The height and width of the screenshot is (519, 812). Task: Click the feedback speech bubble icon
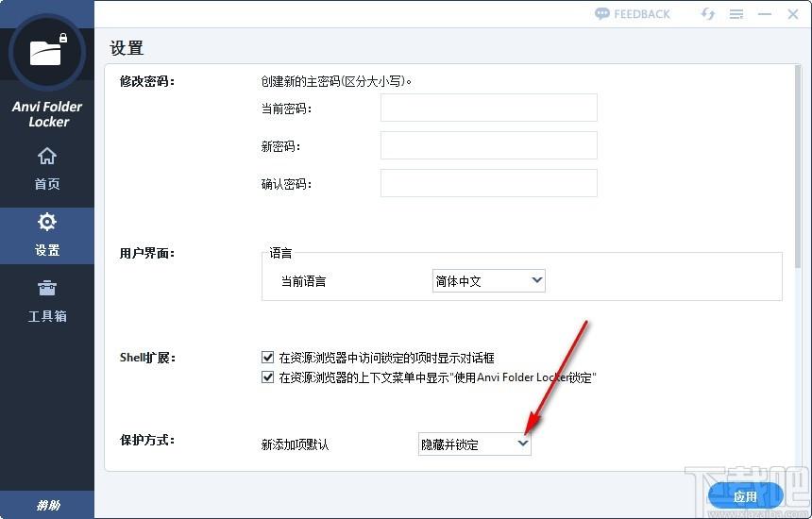601,14
